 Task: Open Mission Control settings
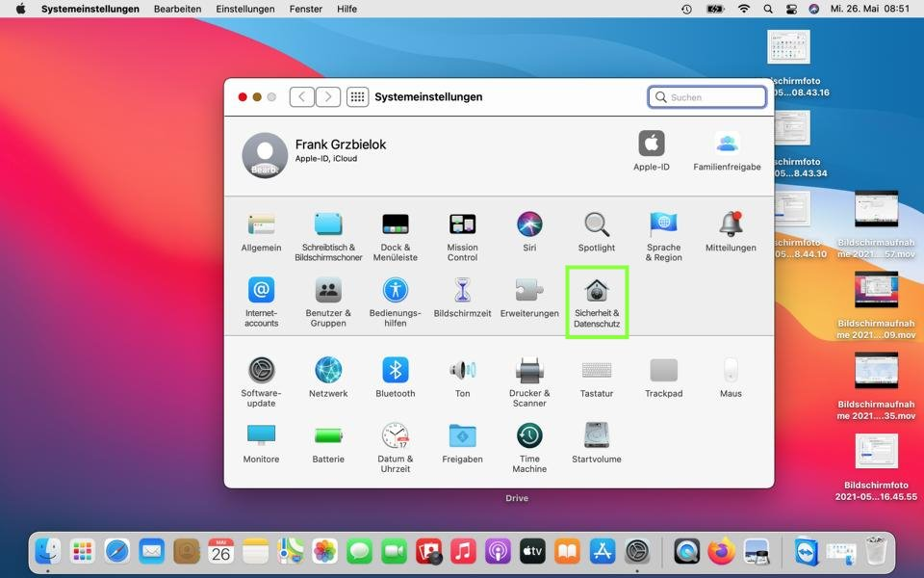point(463,237)
